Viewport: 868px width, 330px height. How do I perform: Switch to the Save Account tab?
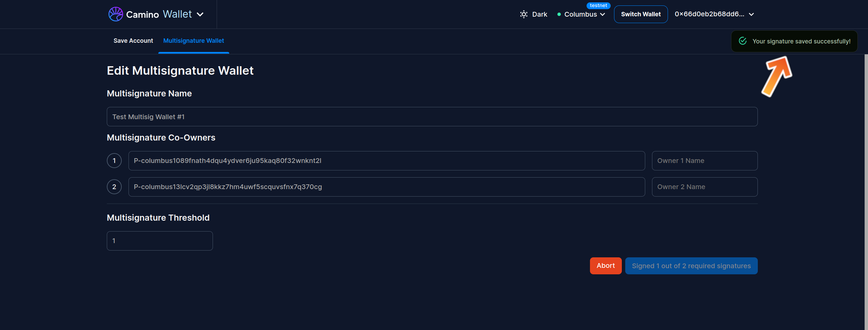click(x=133, y=41)
